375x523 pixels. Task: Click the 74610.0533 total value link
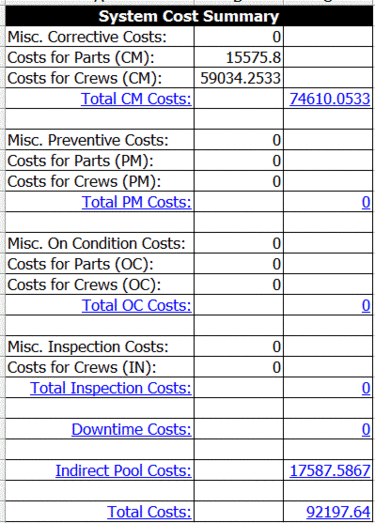(330, 99)
